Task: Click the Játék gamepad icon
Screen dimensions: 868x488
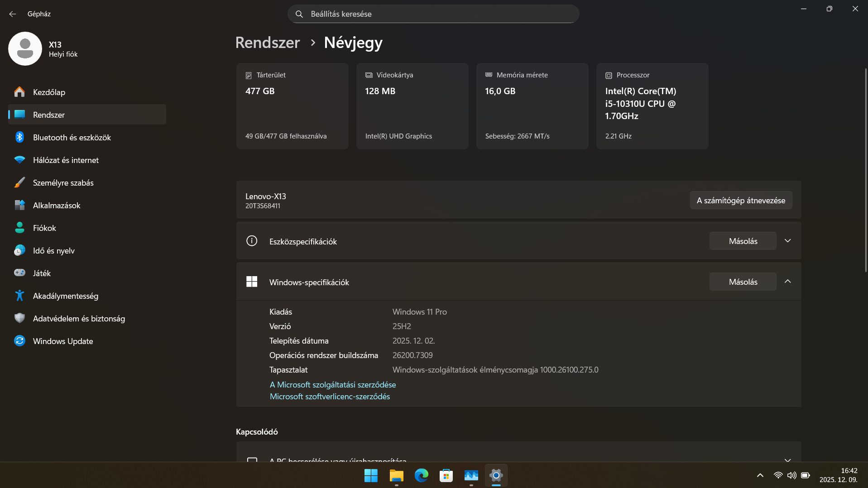Action: (19, 273)
